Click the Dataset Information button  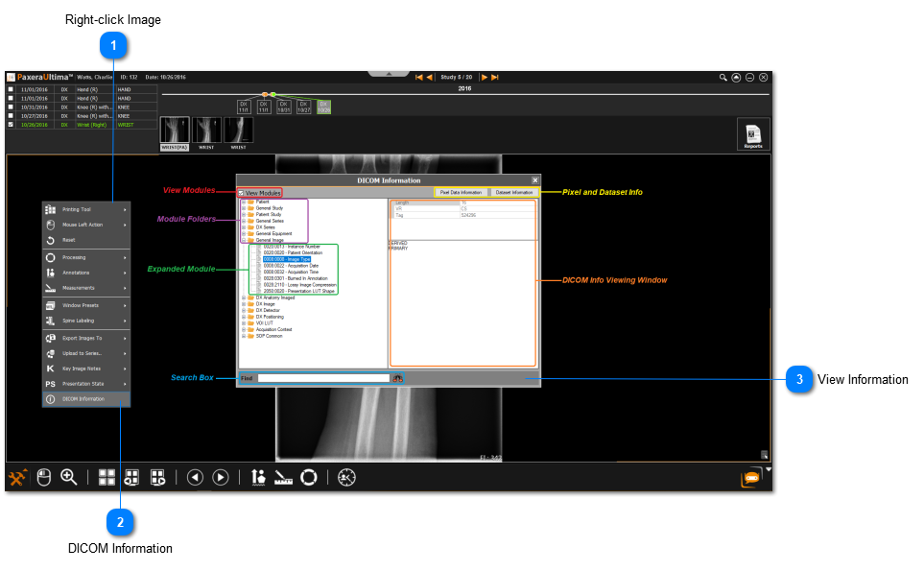pyautogui.click(x=514, y=193)
